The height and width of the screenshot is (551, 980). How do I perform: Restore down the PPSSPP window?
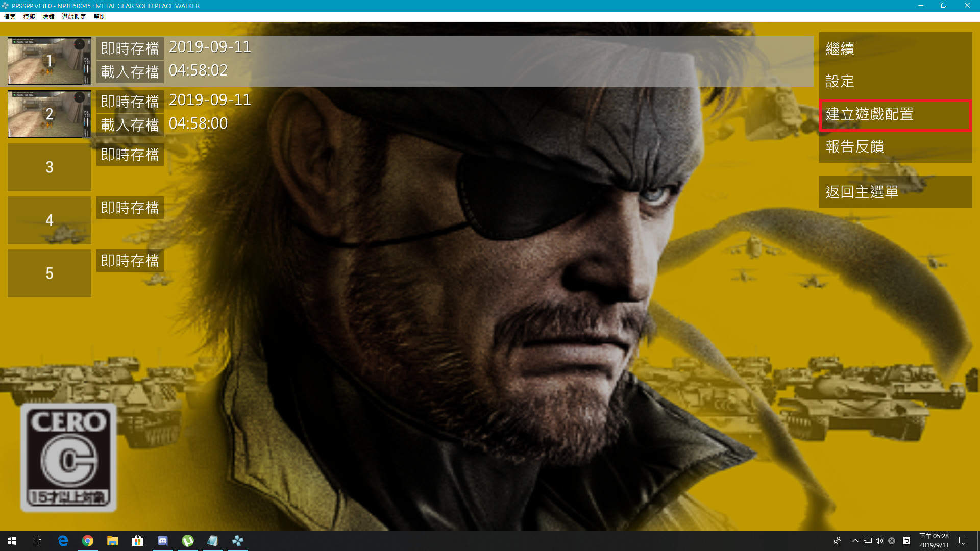point(944,6)
